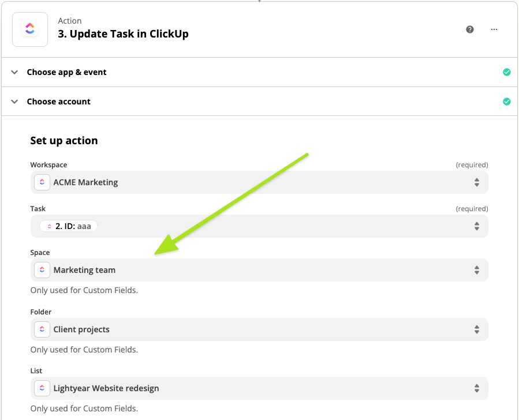Click ClickUp icon in List field
Image resolution: width=519 pixels, height=420 pixels.
(x=42, y=388)
